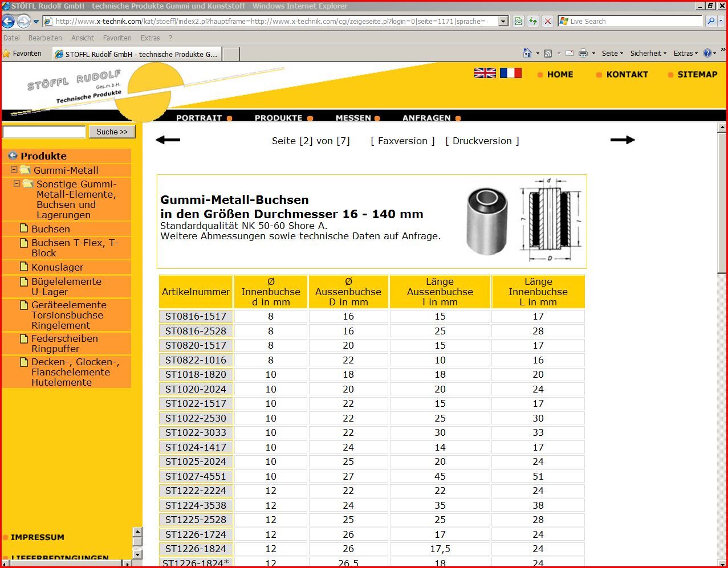Click the blue back icon beside Produkte
Image resolution: width=728 pixels, height=568 pixels.
pyautogui.click(x=13, y=156)
